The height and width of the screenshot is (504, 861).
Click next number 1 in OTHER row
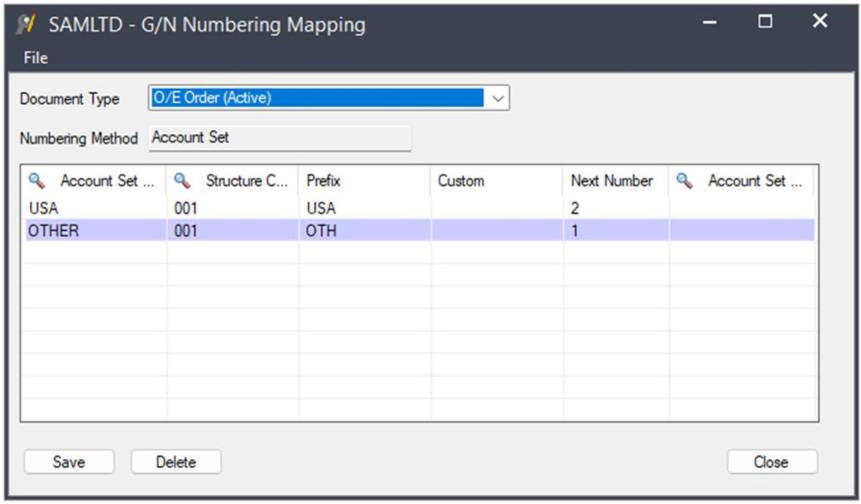point(616,230)
